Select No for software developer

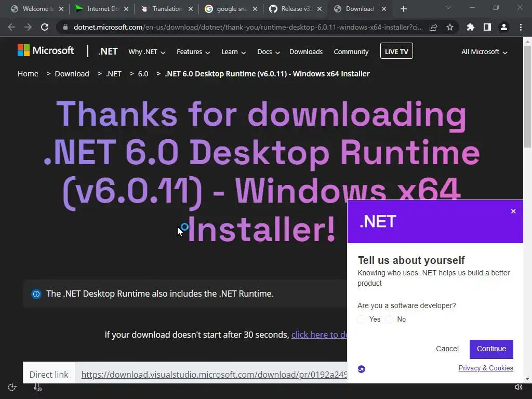(x=390, y=320)
